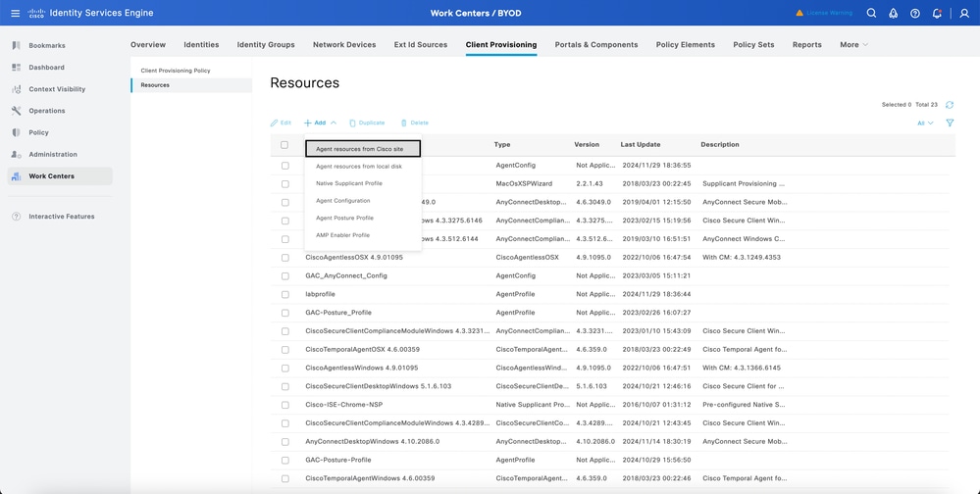Screen dimensions: 980x494
Task: Switch to the Reports tab
Action: [x=807, y=45]
